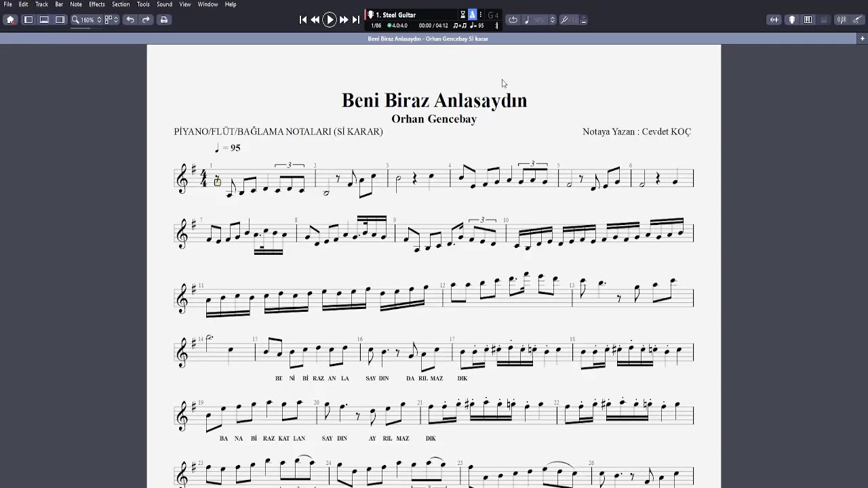Viewport: 868px width, 488px height.
Task: Click the yellow cursor in bar 1
Action: click(218, 181)
